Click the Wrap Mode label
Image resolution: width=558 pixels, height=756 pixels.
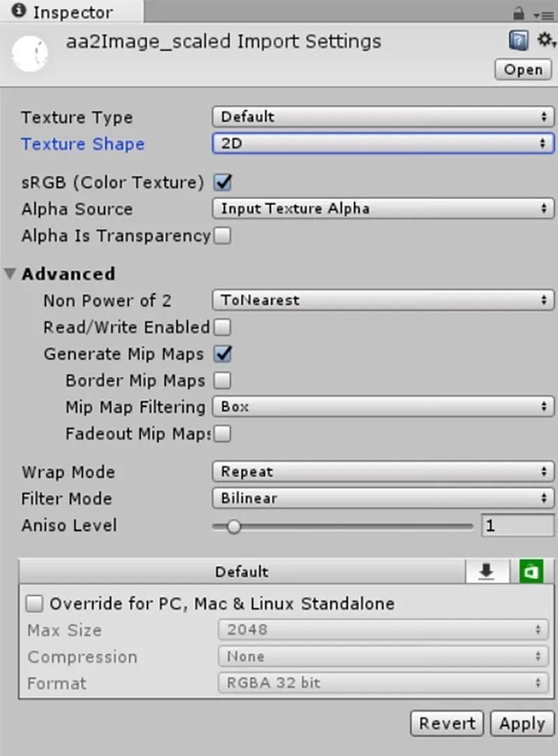pyautogui.click(x=68, y=471)
